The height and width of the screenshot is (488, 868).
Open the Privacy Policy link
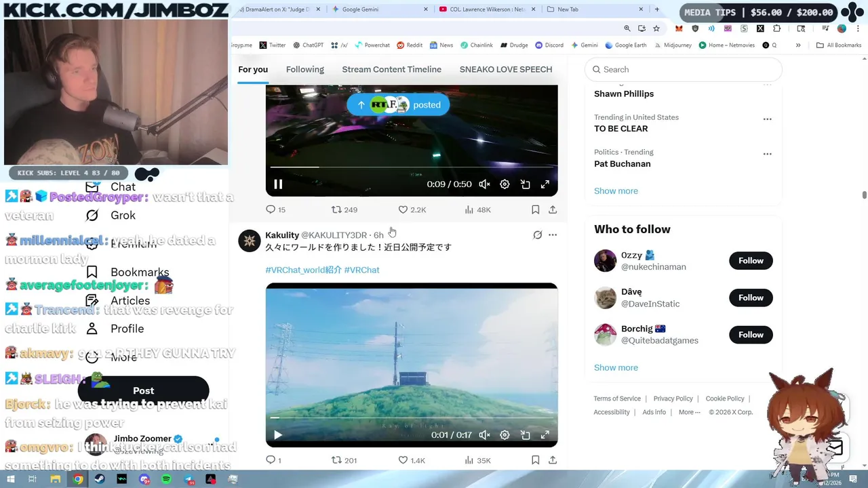(x=673, y=399)
